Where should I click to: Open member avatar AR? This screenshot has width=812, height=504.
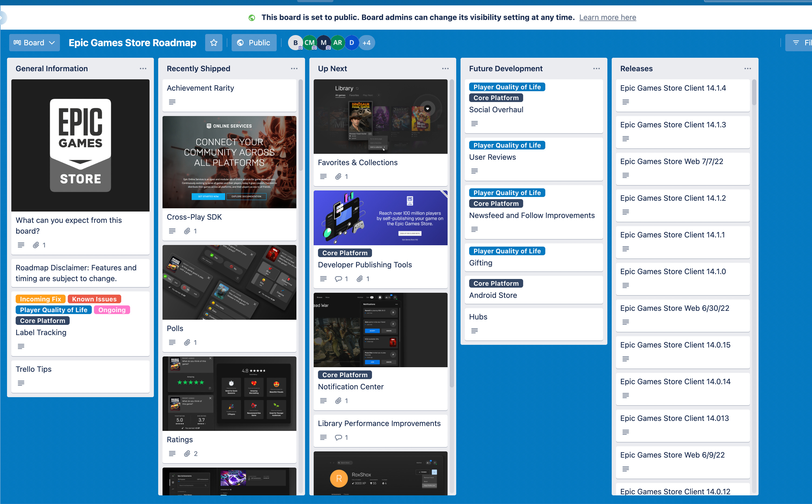click(x=337, y=43)
